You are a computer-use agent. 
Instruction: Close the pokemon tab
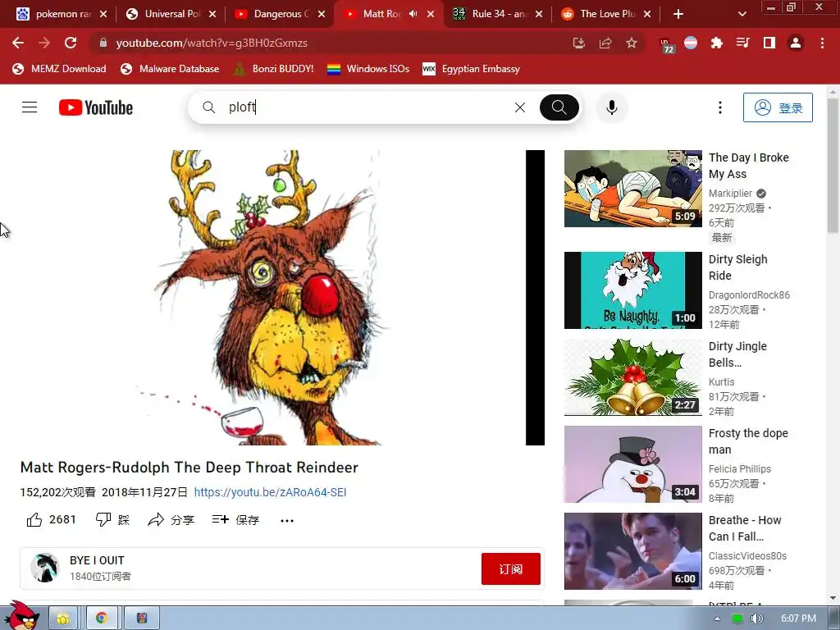tap(103, 14)
